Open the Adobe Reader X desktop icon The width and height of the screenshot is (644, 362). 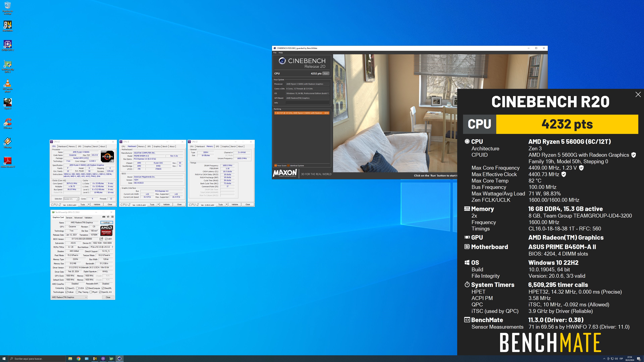[8, 162]
